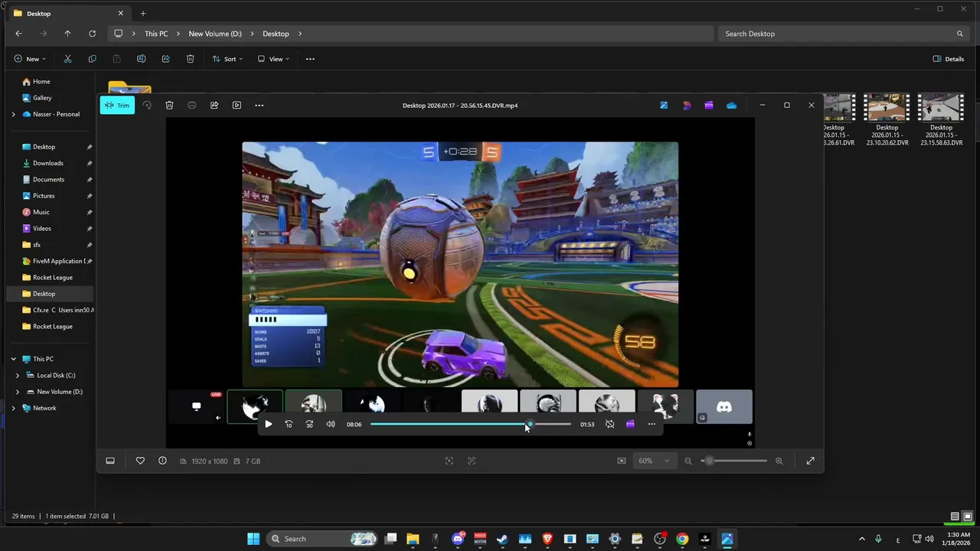
Task: Expand Local Disk (C:) in the tree
Action: coord(18,375)
